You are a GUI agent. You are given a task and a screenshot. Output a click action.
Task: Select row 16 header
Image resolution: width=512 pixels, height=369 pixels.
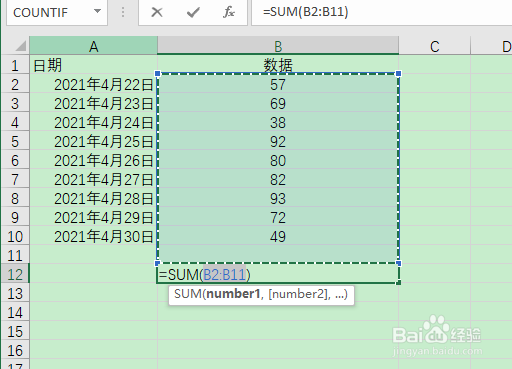pos(15,350)
